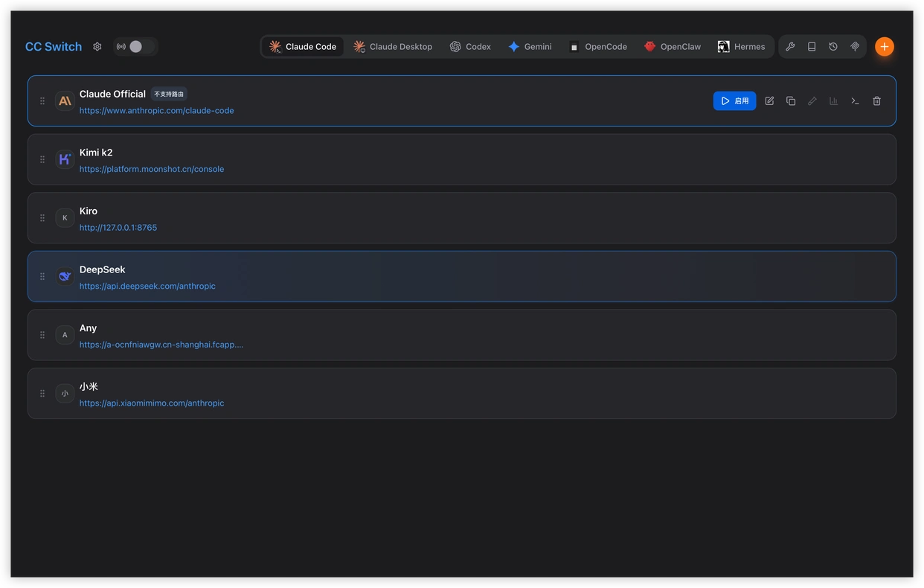Screen dimensions: 924x588
Task: Click the coil-shaped icon beside the history icon
Action: point(855,46)
